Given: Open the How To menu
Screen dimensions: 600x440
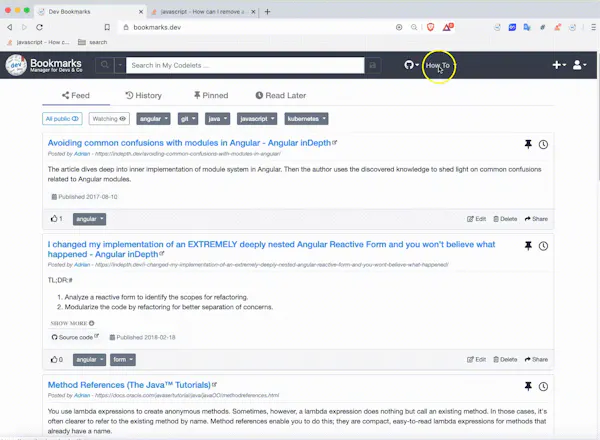Looking at the screenshot, I should coord(439,65).
